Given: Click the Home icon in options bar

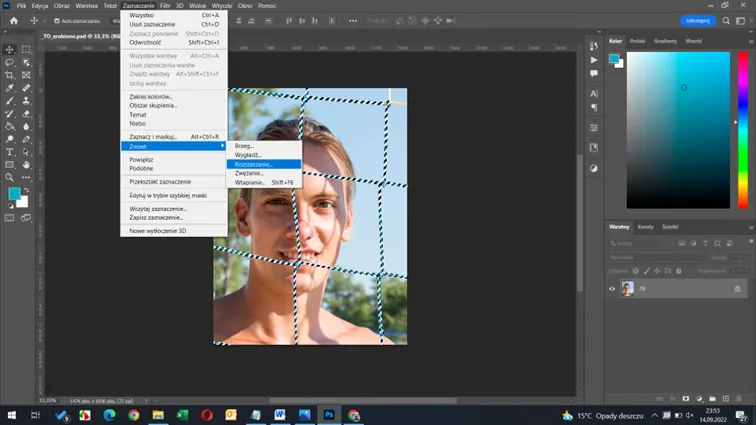Looking at the screenshot, I should [12, 20].
